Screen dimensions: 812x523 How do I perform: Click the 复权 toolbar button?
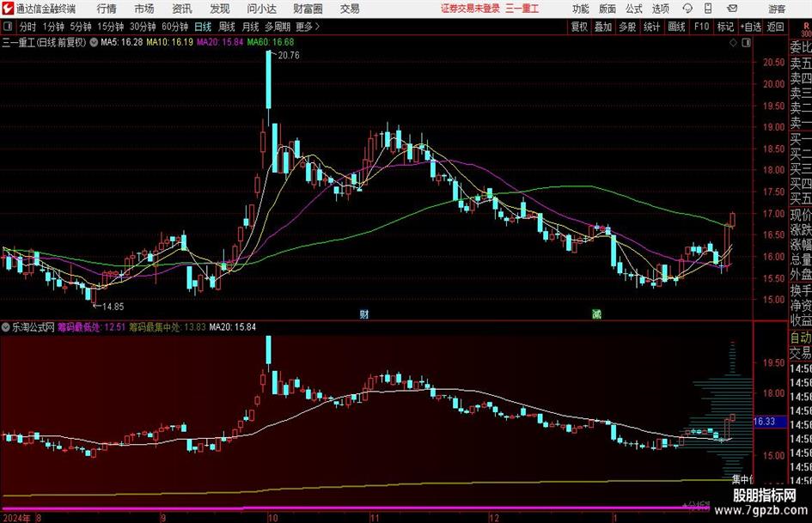[579, 27]
